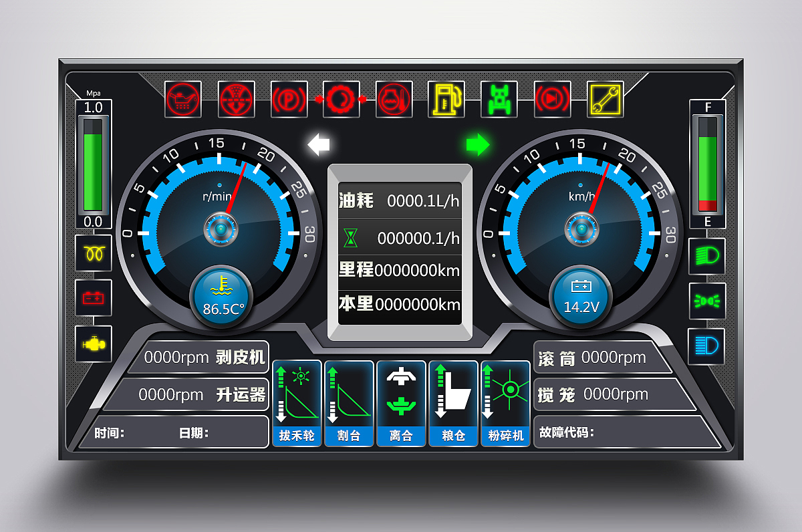This screenshot has height=532, width=802.
Task: Click the red battery warning icon
Action: 94,298
